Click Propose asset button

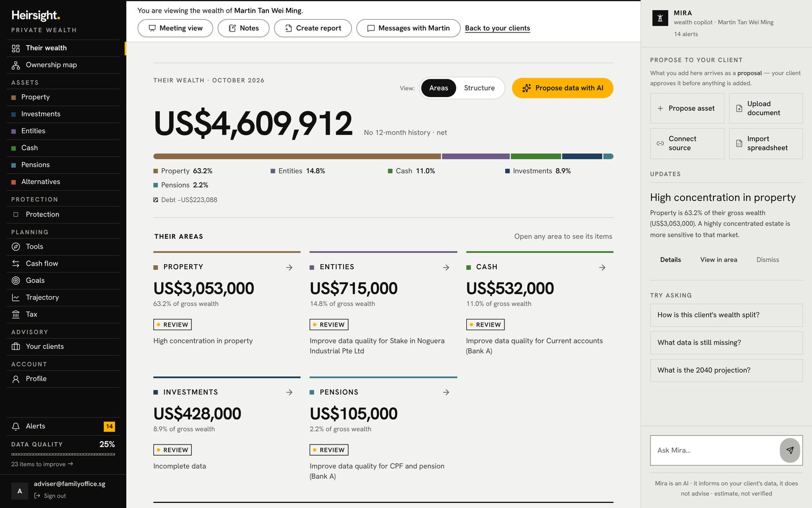(687, 108)
